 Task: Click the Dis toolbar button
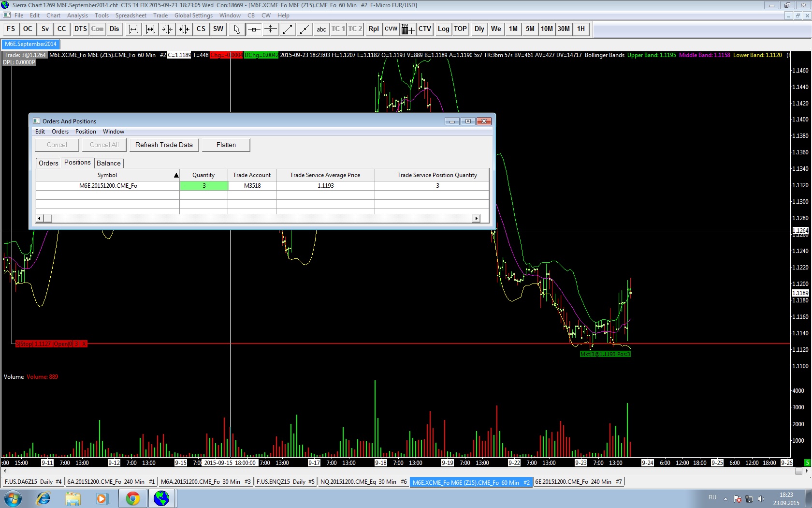114,29
